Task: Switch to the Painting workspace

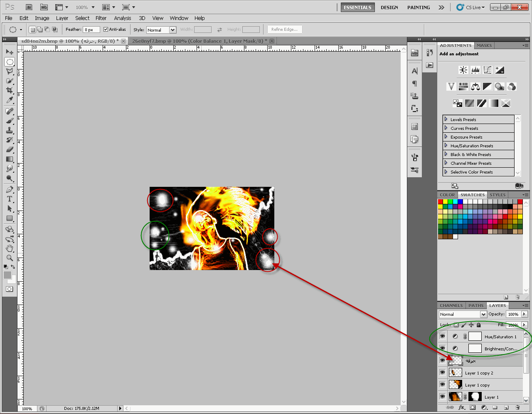Action: 419,7
